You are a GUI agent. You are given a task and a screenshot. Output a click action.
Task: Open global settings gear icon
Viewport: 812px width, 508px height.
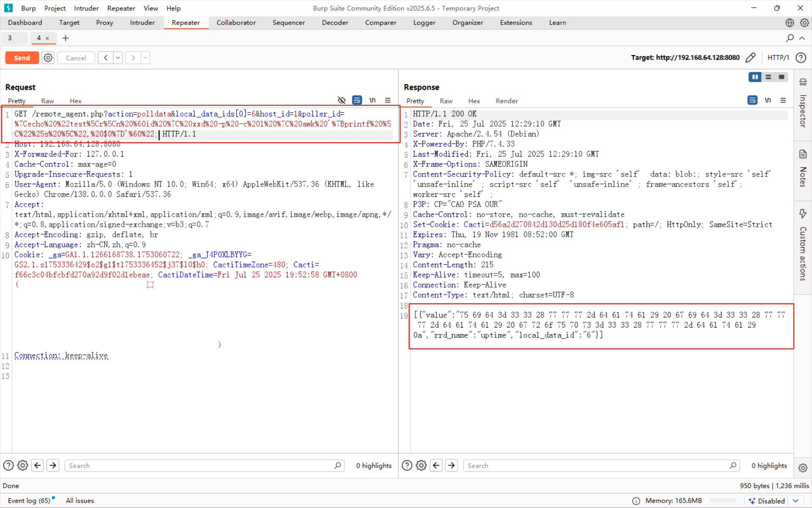coord(804,23)
